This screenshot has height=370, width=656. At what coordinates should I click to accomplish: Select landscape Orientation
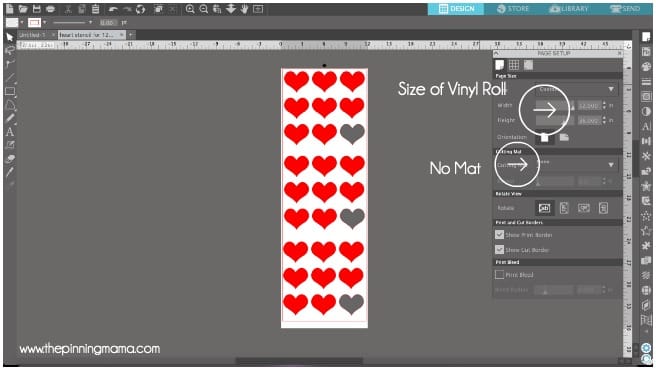pyautogui.click(x=564, y=137)
